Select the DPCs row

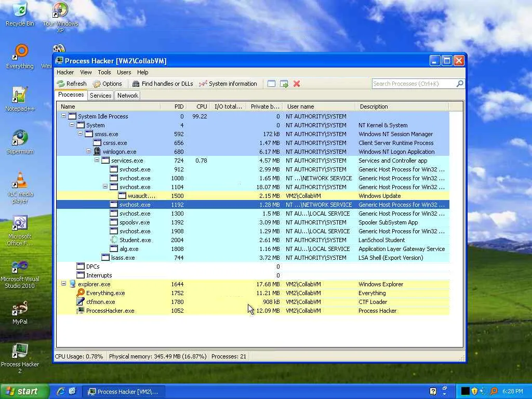click(253, 267)
